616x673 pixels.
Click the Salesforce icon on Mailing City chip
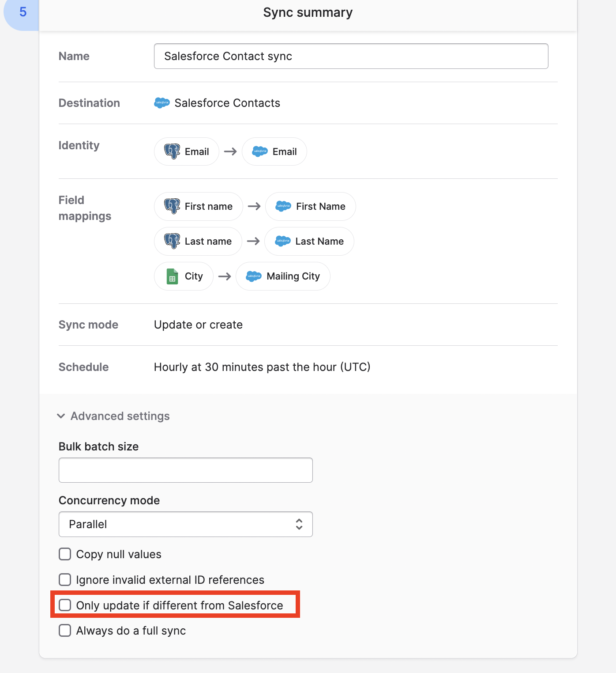pos(254,276)
